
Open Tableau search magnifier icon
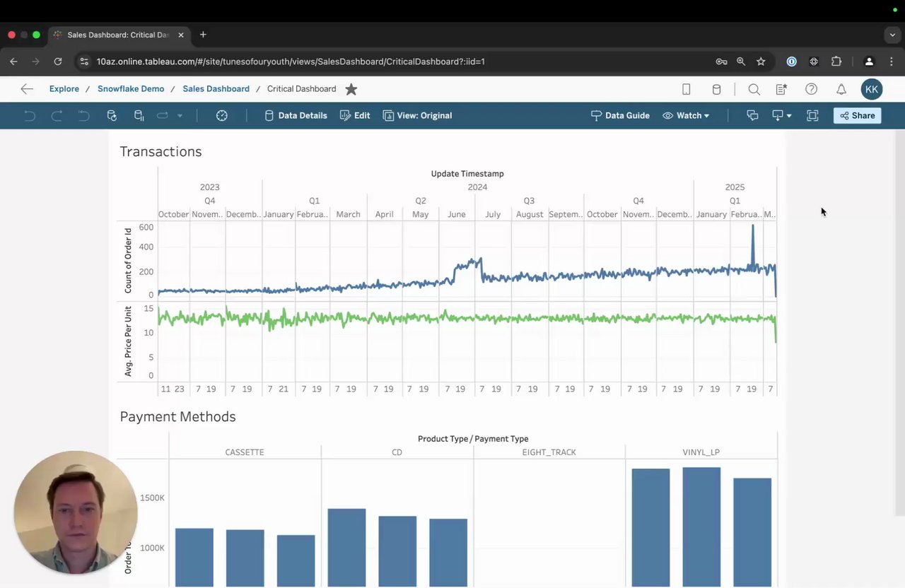[x=754, y=89]
